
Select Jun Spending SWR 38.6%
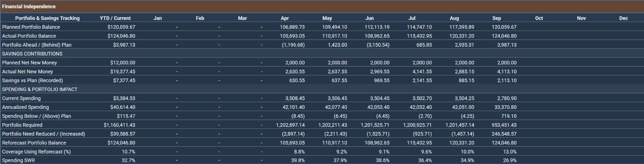383,160
